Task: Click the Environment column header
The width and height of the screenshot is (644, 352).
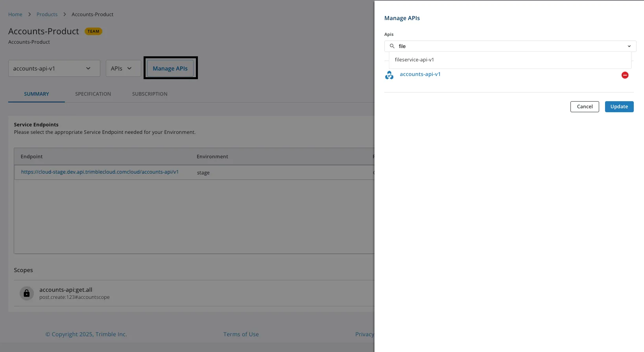Action: click(x=212, y=157)
